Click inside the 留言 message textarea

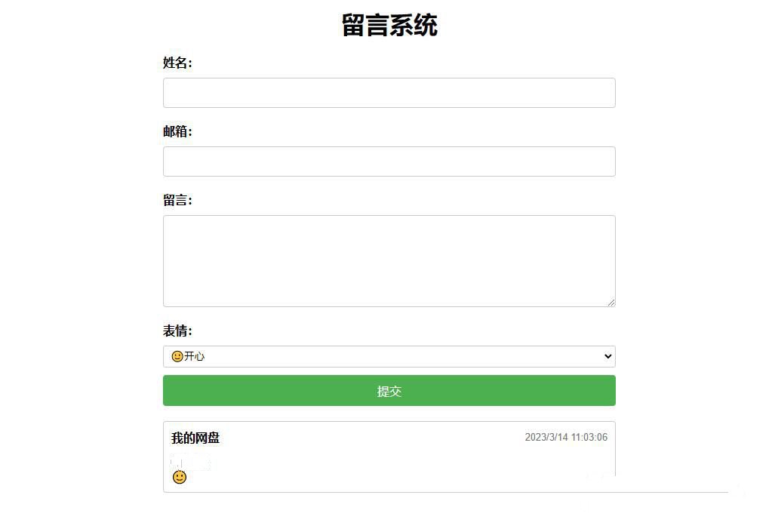pyautogui.click(x=389, y=260)
